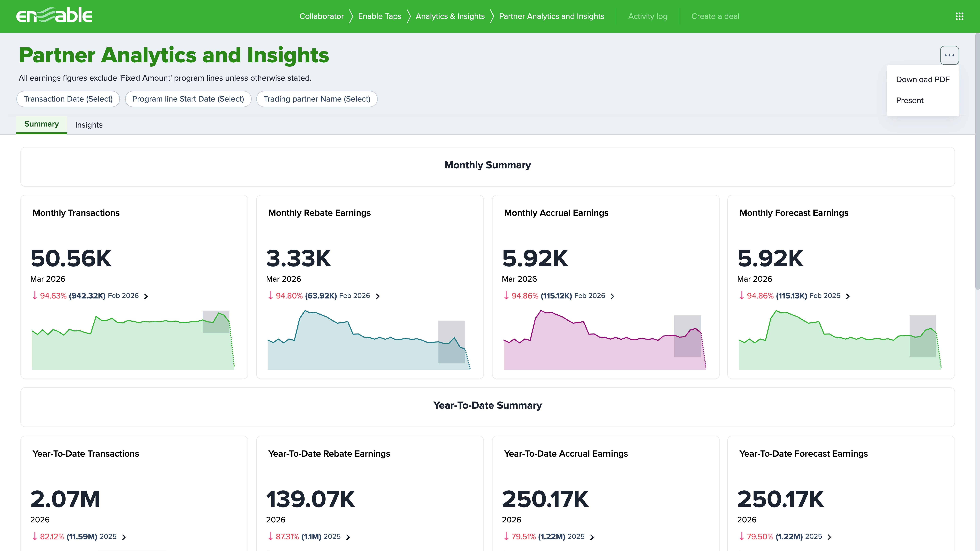This screenshot has height=551, width=980.
Task: Switch to the Insights tab
Action: coord(89,125)
